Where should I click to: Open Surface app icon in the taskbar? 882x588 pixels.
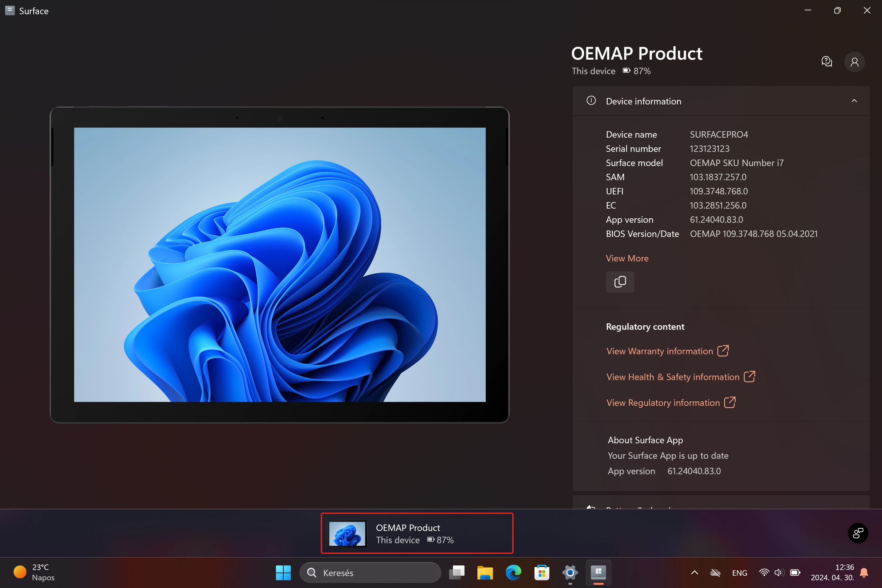(x=598, y=572)
